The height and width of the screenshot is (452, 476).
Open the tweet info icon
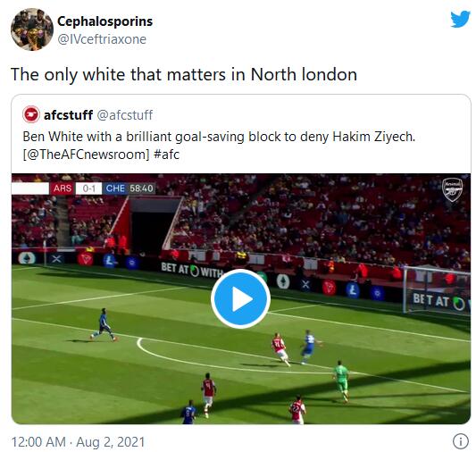[461, 441]
